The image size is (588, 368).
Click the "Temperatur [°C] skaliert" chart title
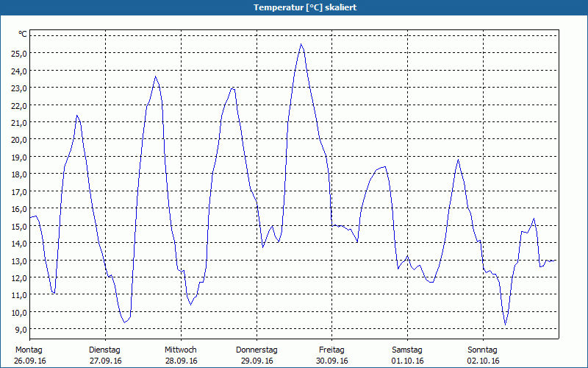(294, 7)
